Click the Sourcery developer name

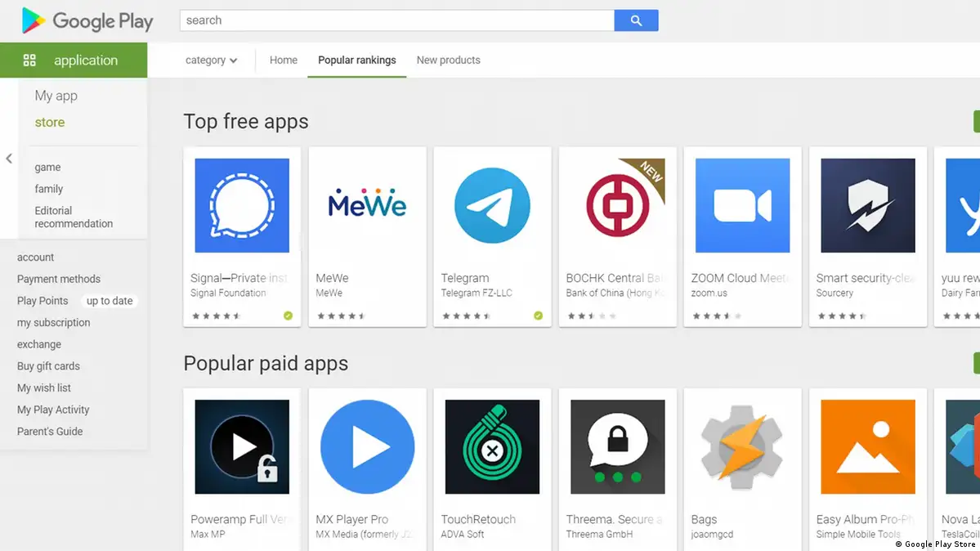835,293
